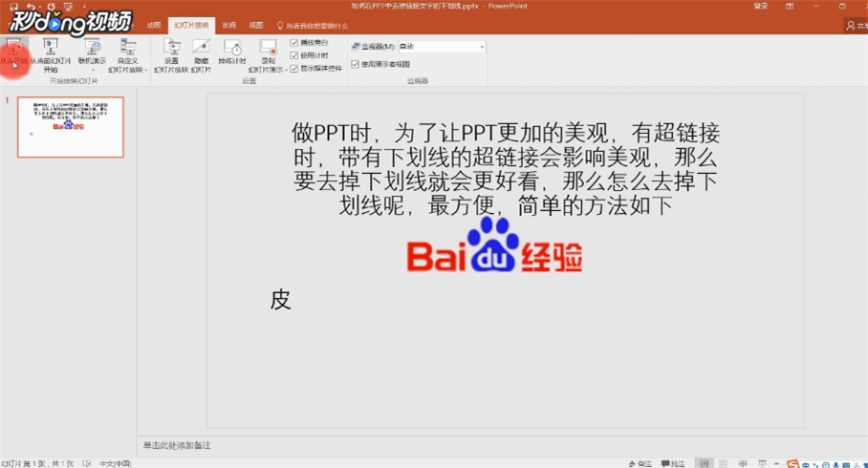Screen dimensions: 868x468
Task: Click the slide's main text paragraph
Action: click(506, 169)
